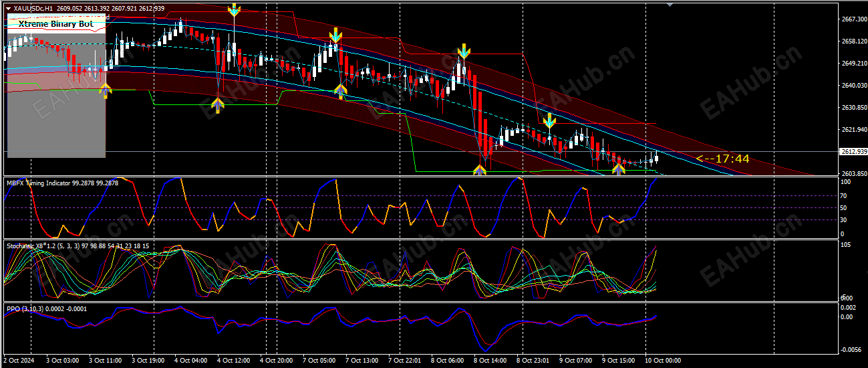Click price scale value 2603.850
Image resolution: width=868 pixels, height=368 pixels.
(x=853, y=174)
